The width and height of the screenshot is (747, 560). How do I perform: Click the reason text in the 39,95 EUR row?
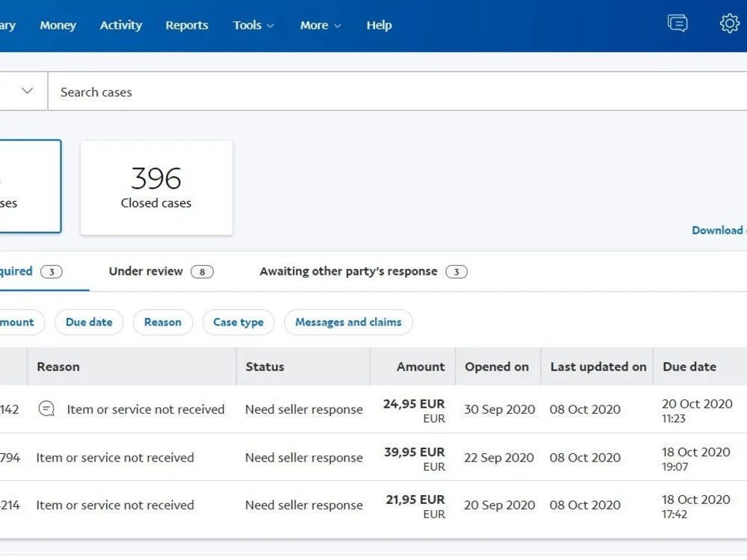tap(115, 458)
